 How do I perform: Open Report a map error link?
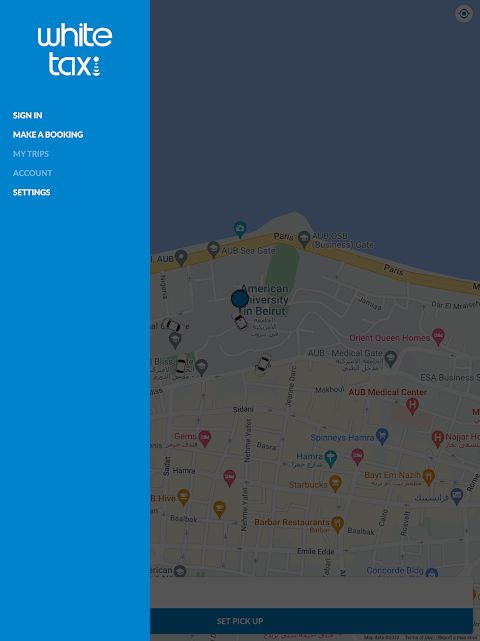click(x=457, y=637)
